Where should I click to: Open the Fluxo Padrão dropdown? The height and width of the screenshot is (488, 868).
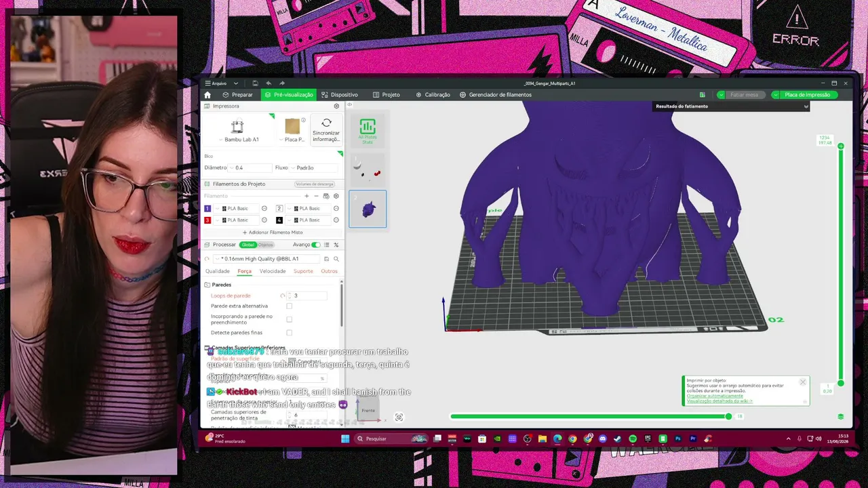click(x=313, y=167)
